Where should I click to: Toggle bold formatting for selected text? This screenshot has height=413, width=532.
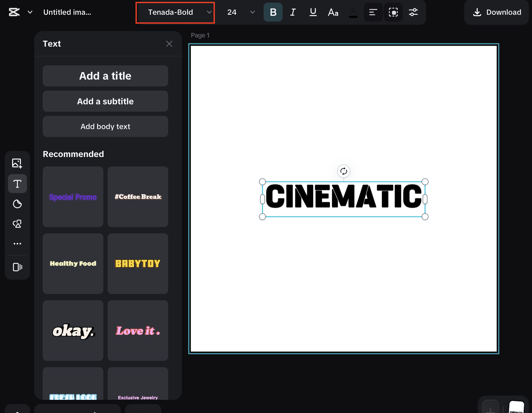coord(273,12)
